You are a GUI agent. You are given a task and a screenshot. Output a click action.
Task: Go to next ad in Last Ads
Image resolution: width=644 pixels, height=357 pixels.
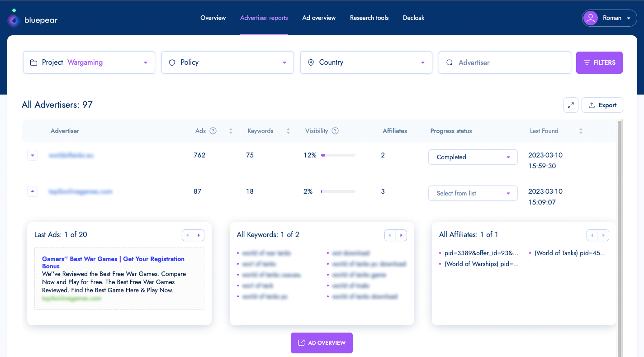click(x=199, y=235)
